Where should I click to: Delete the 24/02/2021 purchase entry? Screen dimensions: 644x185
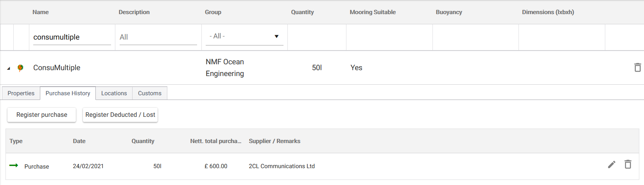coord(628,165)
